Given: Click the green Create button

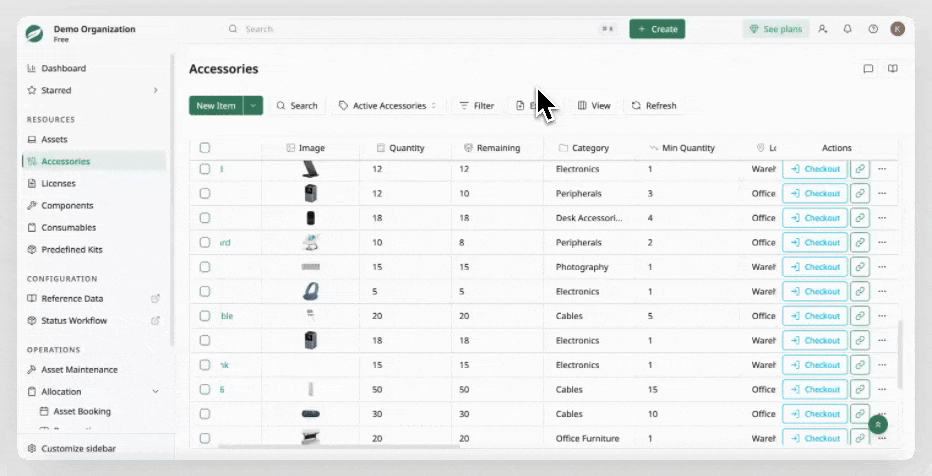Looking at the screenshot, I should coord(657,29).
